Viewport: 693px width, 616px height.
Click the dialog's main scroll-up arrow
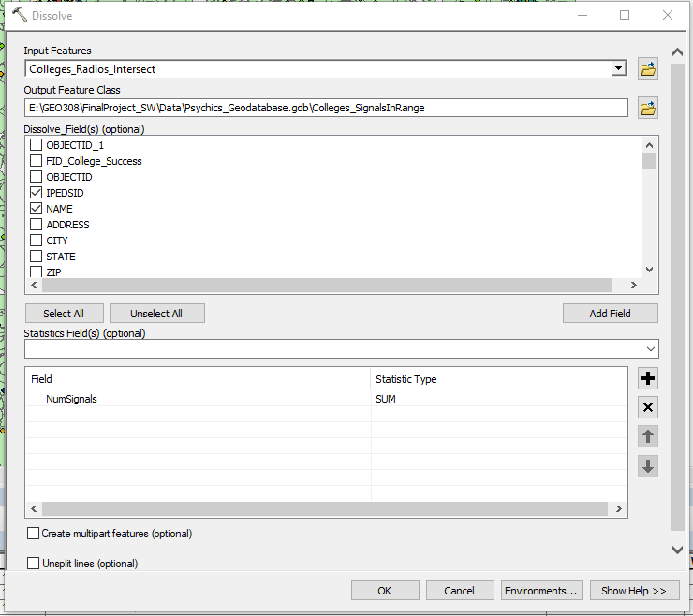click(677, 52)
